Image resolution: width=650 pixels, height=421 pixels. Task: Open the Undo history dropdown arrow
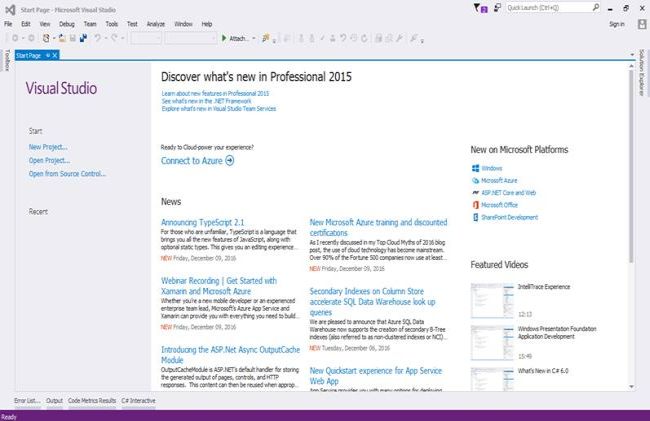[x=105, y=38]
